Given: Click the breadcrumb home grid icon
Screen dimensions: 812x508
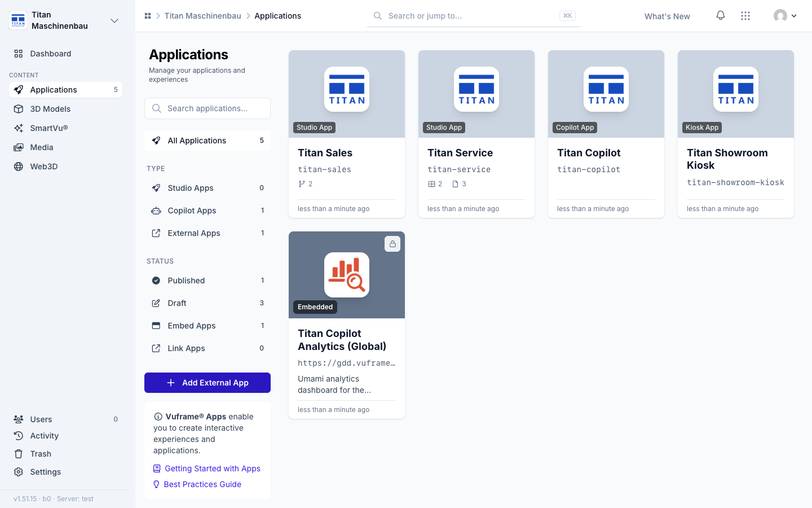Looking at the screenshot, I should tap(148, 16).
